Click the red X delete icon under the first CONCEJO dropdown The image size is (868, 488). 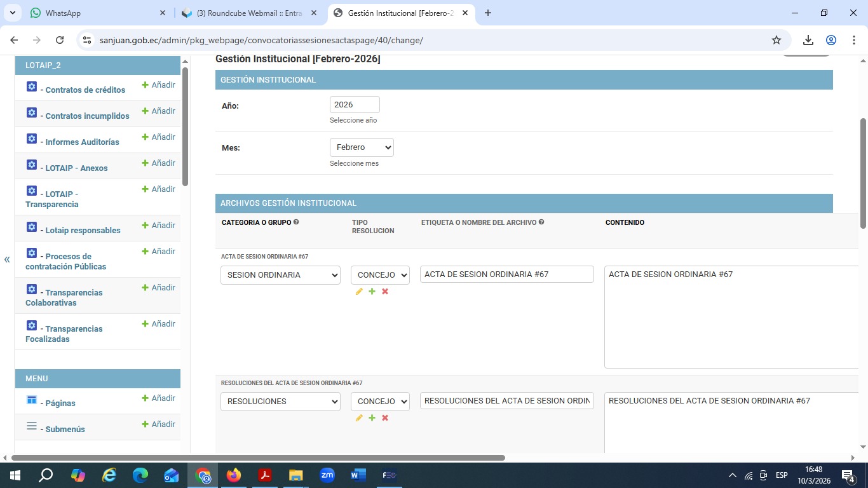click(385, 292)
